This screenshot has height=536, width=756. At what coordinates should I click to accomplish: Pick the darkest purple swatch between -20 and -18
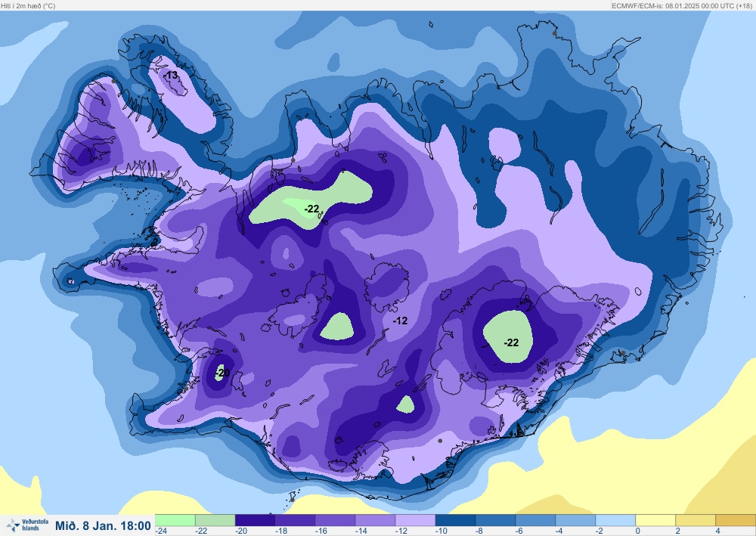tap(255, 520)
